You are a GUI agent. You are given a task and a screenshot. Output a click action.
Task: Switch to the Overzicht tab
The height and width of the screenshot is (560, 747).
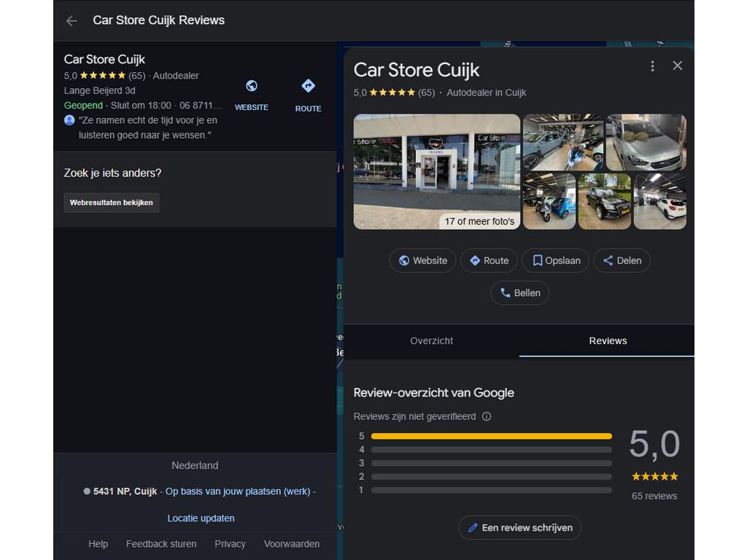tap(431, 341)
